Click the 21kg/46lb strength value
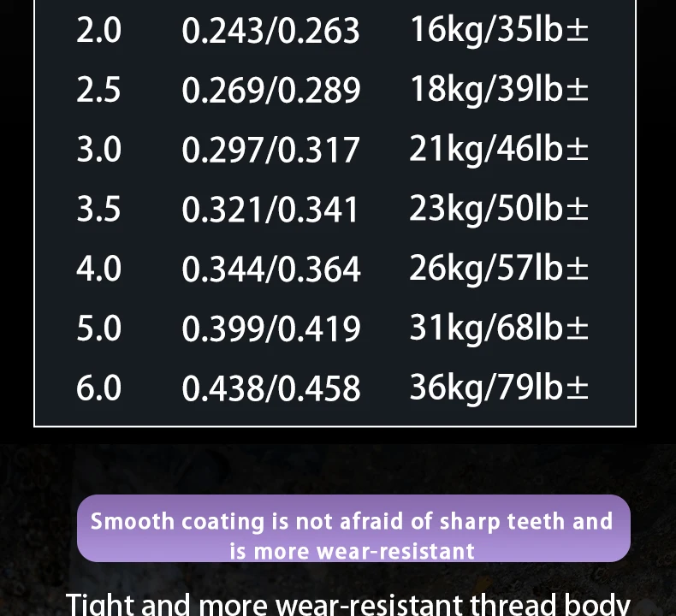 point(499,150)
